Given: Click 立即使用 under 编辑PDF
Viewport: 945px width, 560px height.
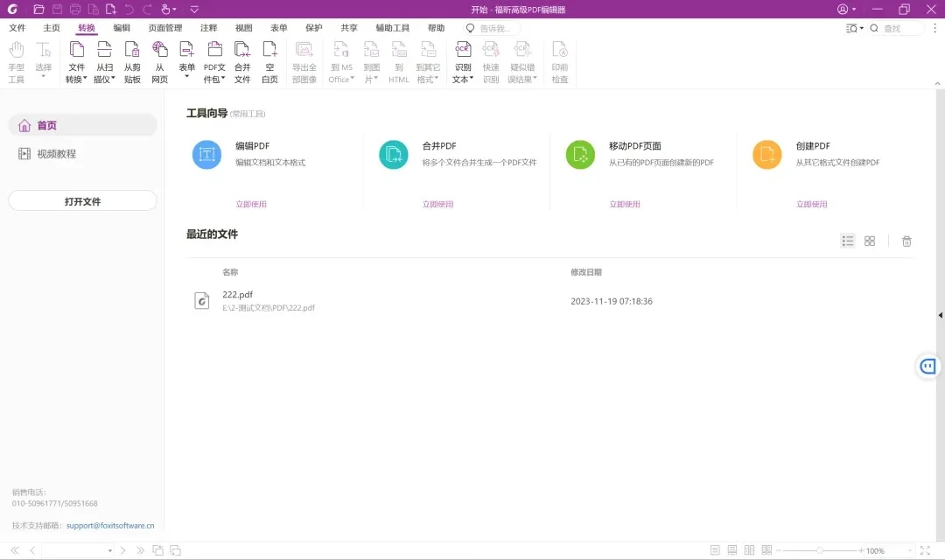Looking at the screenshot, I should tap(251, 205).
